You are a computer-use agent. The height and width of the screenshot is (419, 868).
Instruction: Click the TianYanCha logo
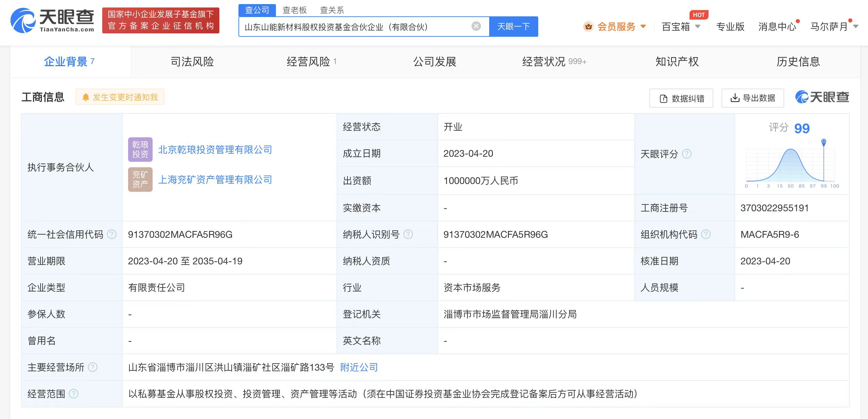(x=52, y=20)
